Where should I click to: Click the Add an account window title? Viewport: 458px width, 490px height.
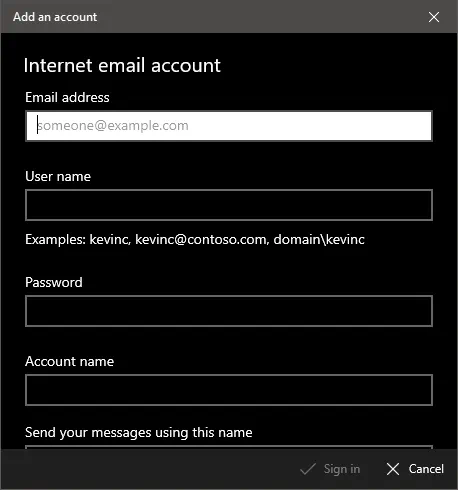55,17
